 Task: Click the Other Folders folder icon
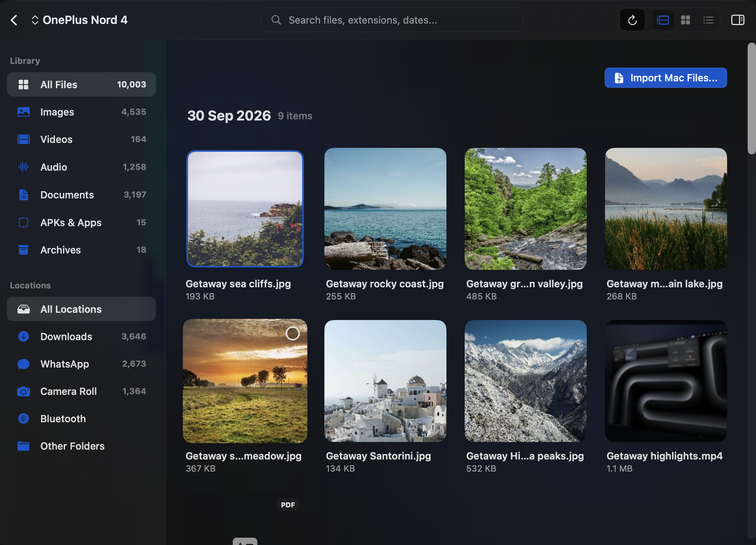tap(23, 446)
